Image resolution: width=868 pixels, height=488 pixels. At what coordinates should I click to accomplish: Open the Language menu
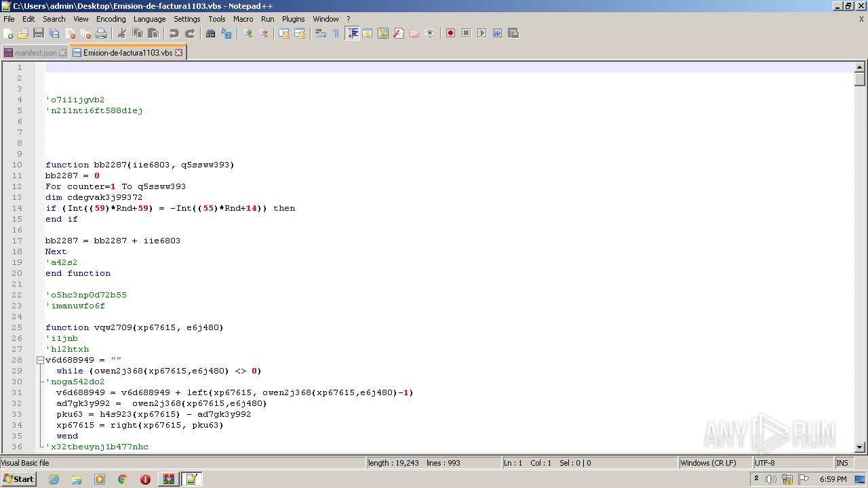(149, 19)
